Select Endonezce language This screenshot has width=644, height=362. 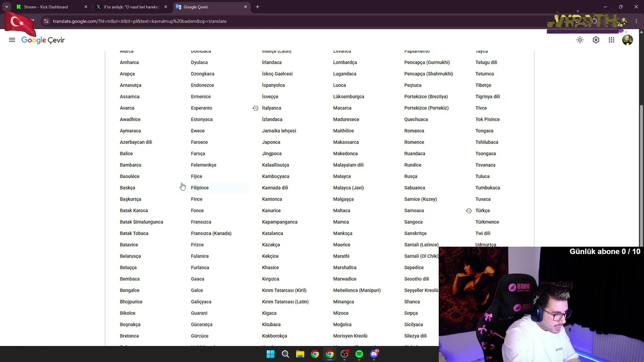coord(202,85)
